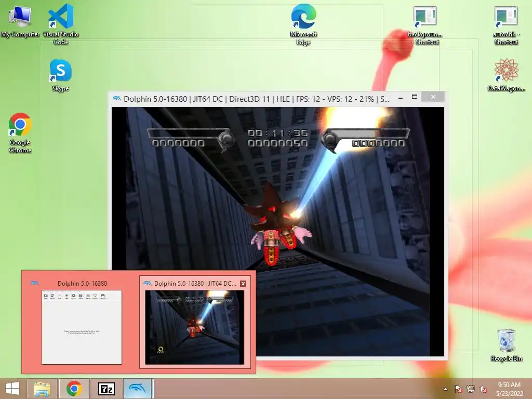Screen dimensions: 532x399
Task: Maximize the Dolphin game window
Action: (414, 97)
